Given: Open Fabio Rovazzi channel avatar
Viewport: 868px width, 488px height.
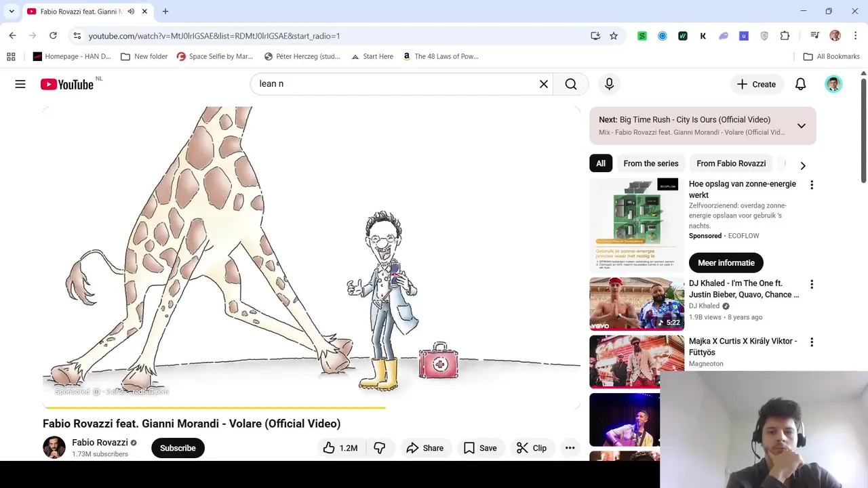Looking at the screenshot, I should tap(54, 448).
